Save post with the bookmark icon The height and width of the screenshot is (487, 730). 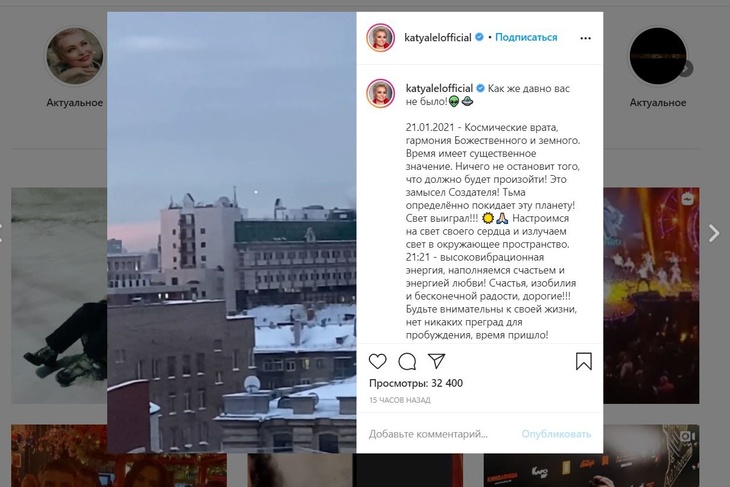(x=583, y=361)
